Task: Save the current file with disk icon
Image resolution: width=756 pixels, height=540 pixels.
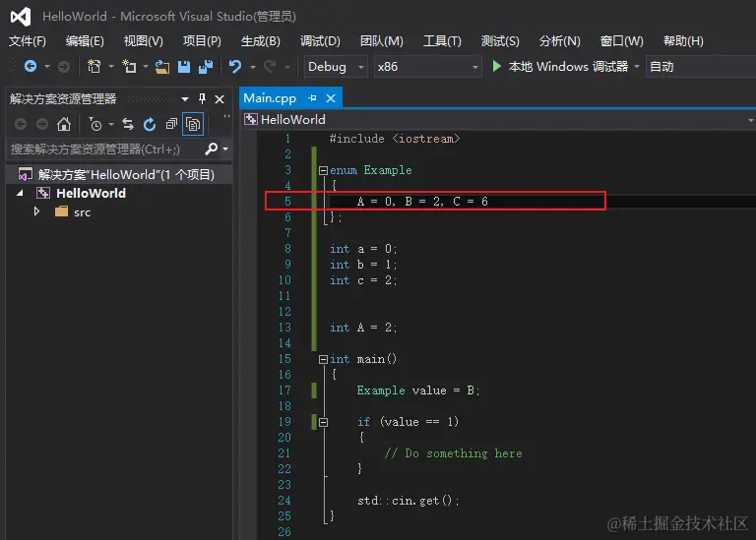Action: (184, 67)
